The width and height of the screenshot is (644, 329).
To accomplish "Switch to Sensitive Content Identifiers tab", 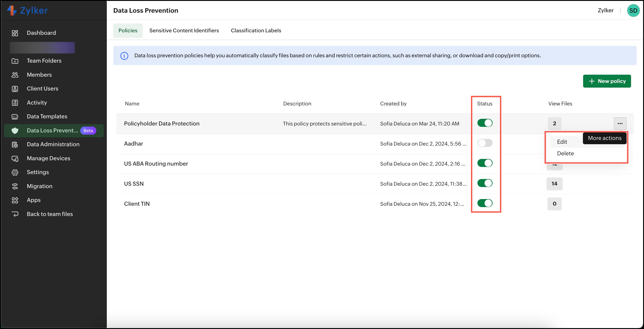I will (184, 31).
